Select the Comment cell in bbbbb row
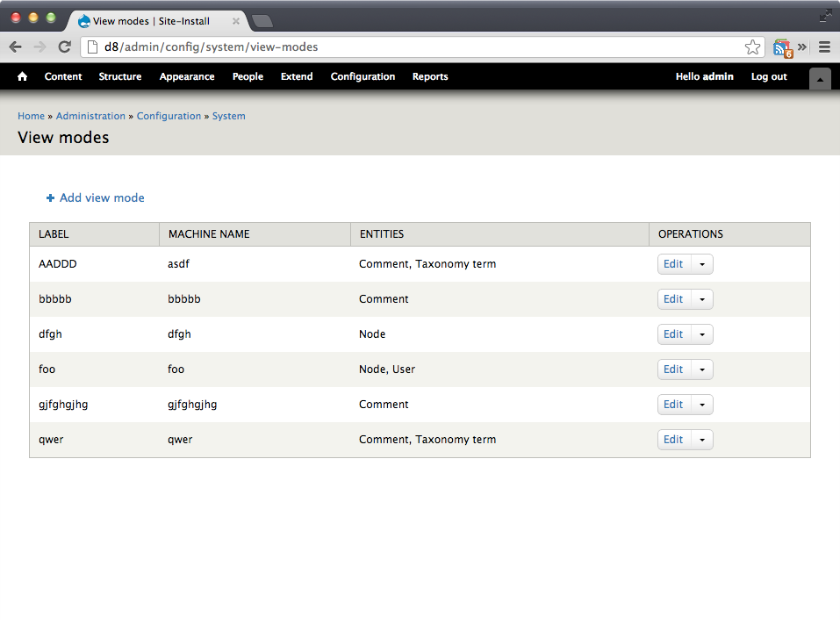Image resolution: width=840 pixels, height=624 pixels. click(384, 299)
